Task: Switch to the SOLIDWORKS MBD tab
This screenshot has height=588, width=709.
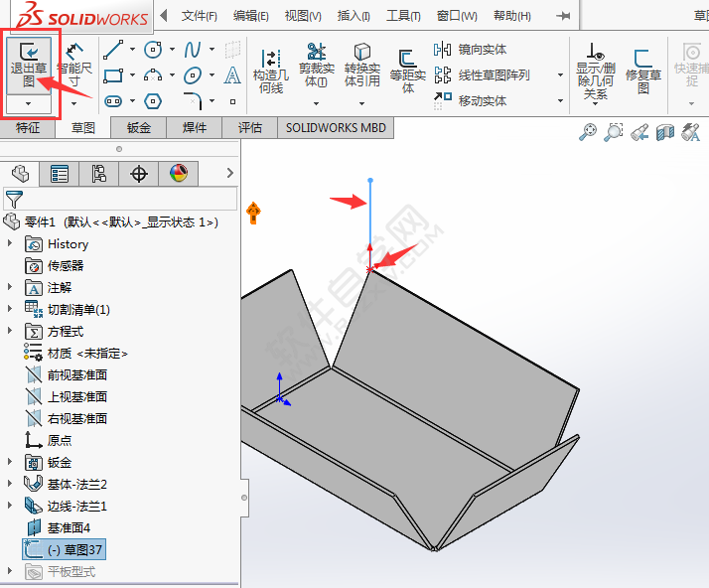Action: (x=334, y=127)
